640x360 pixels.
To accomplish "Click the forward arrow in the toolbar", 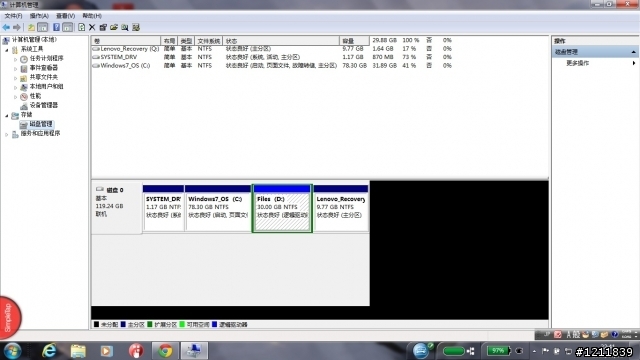I will coord(17,27).
